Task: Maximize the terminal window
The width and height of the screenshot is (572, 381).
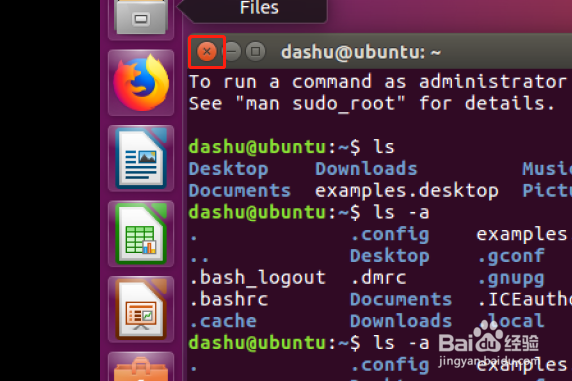Action: 255,51
